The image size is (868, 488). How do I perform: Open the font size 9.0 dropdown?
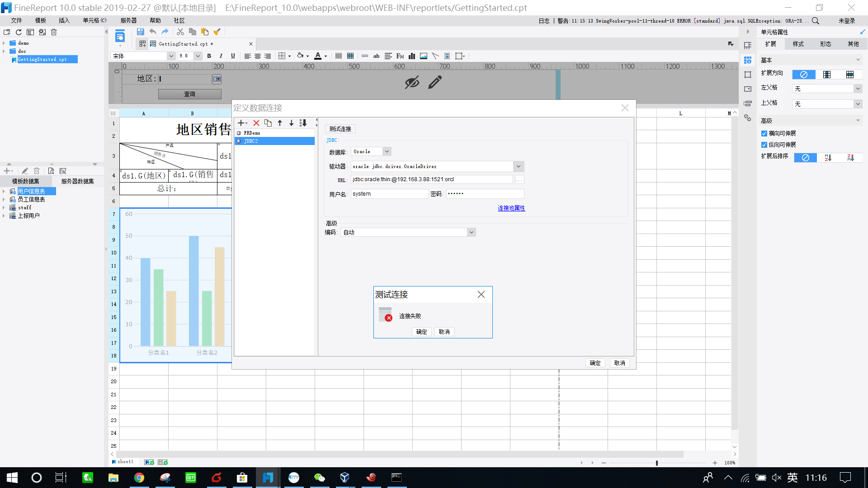[198, 56]
